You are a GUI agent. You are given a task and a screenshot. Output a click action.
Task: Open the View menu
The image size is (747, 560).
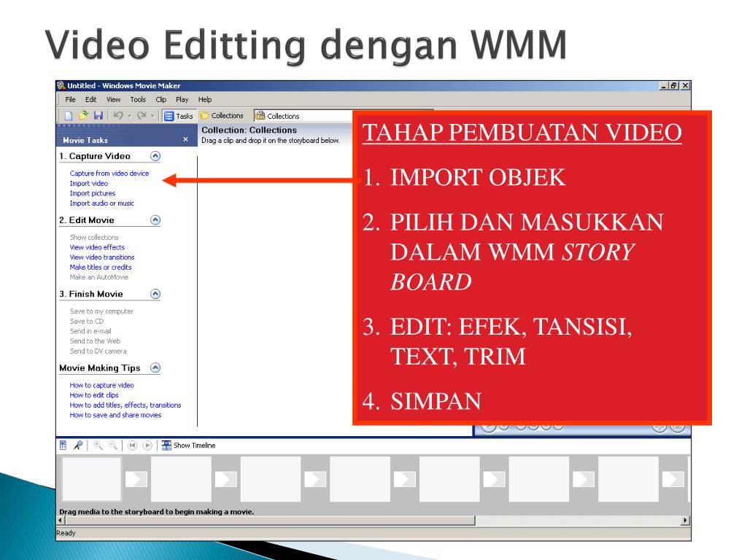(113, 99)
